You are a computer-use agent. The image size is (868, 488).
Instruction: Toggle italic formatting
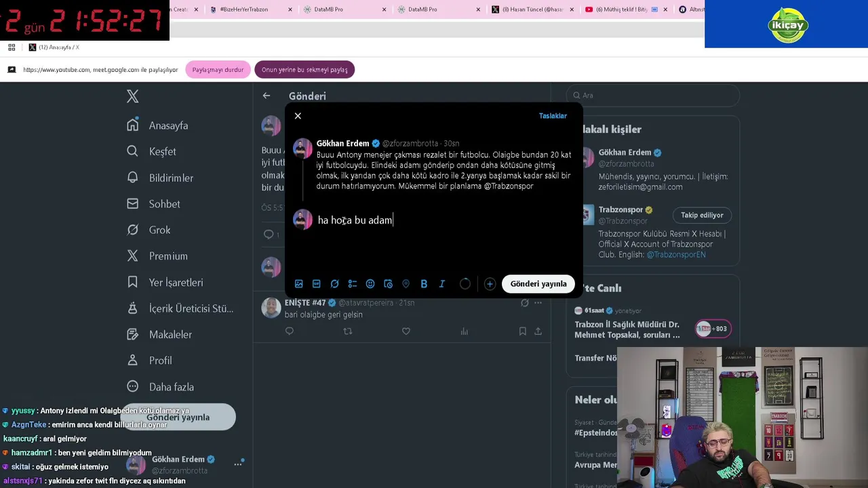coord(441,284)
